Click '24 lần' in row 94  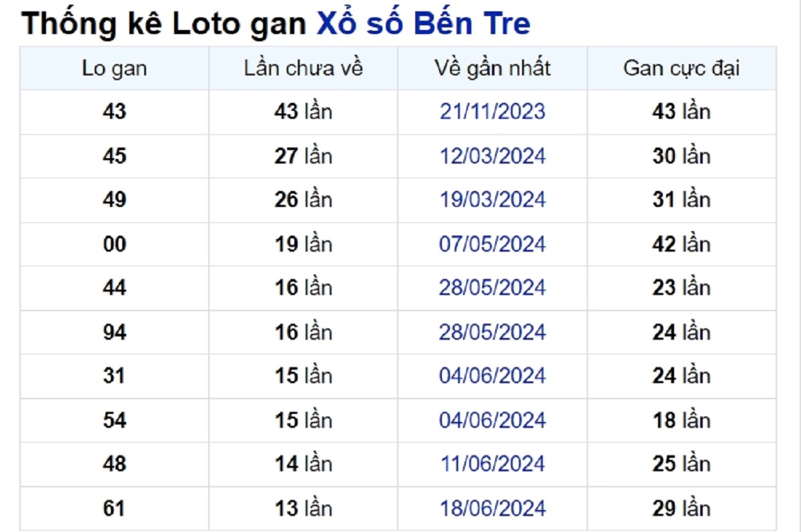click(682, 332)
